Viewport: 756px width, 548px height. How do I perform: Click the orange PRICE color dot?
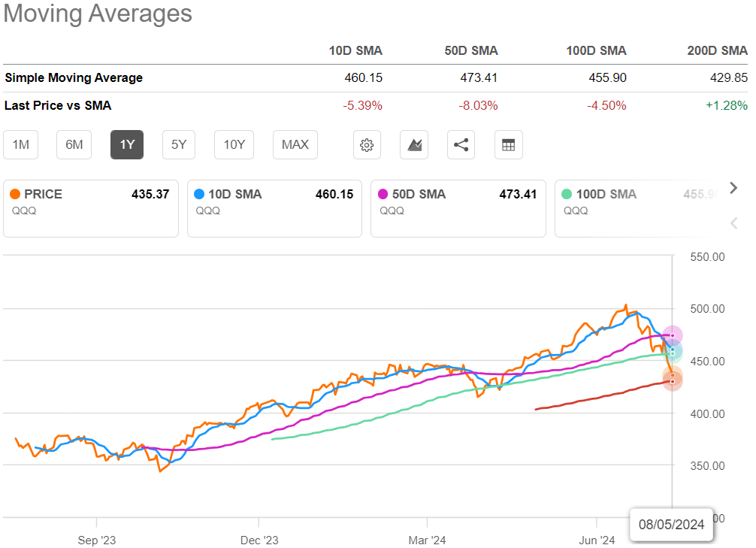click(15, 194)
